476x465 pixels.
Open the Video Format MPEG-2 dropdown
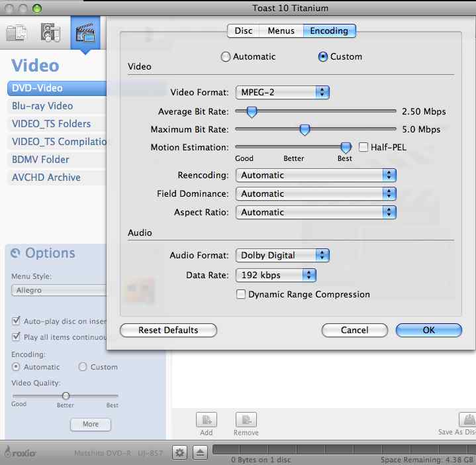pos(282,92)
